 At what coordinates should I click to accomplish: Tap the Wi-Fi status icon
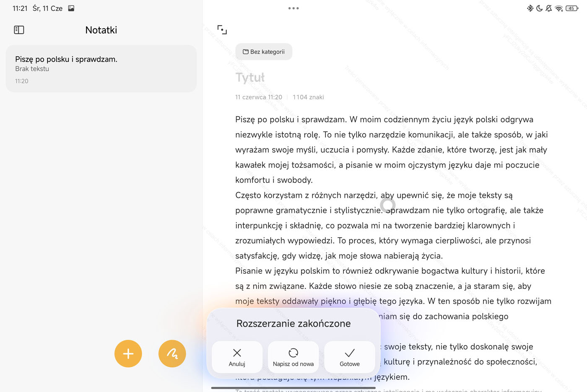559,8
